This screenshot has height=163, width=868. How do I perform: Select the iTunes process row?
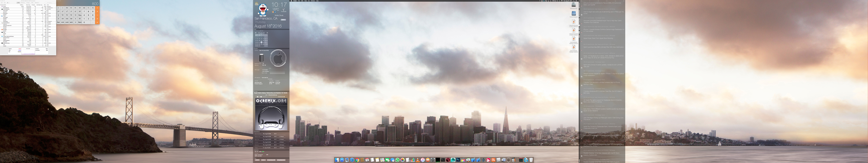point(28,6)
